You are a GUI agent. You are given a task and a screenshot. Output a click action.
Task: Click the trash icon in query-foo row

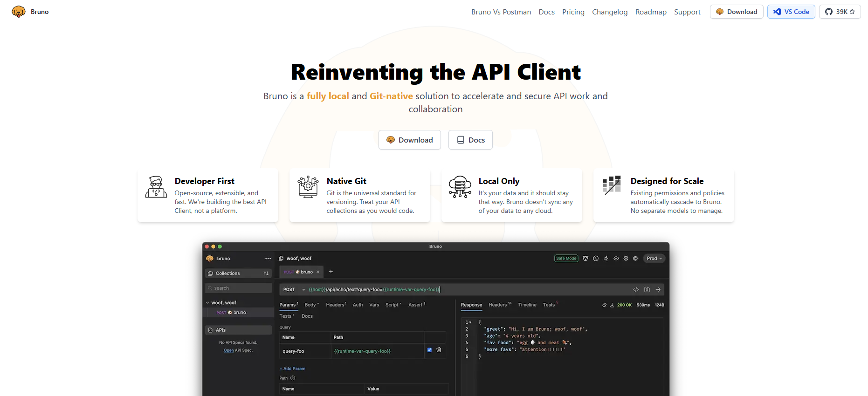click(x=439, y=350)
